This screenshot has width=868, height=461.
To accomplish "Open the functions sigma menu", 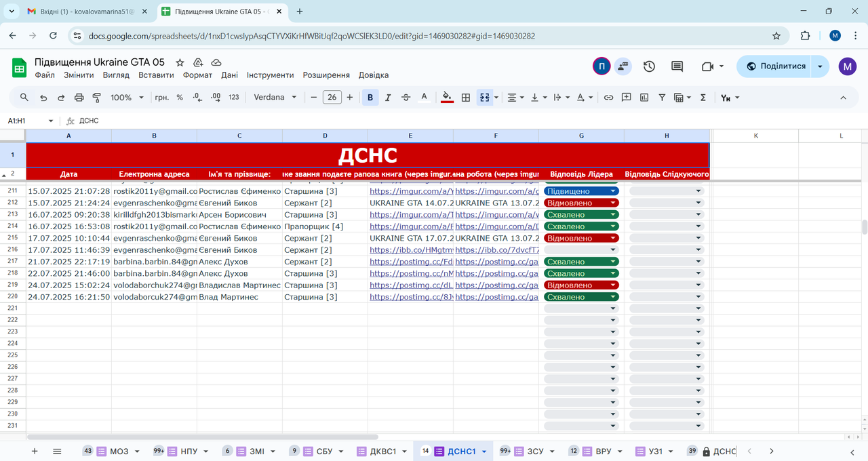I will (703, 98).
